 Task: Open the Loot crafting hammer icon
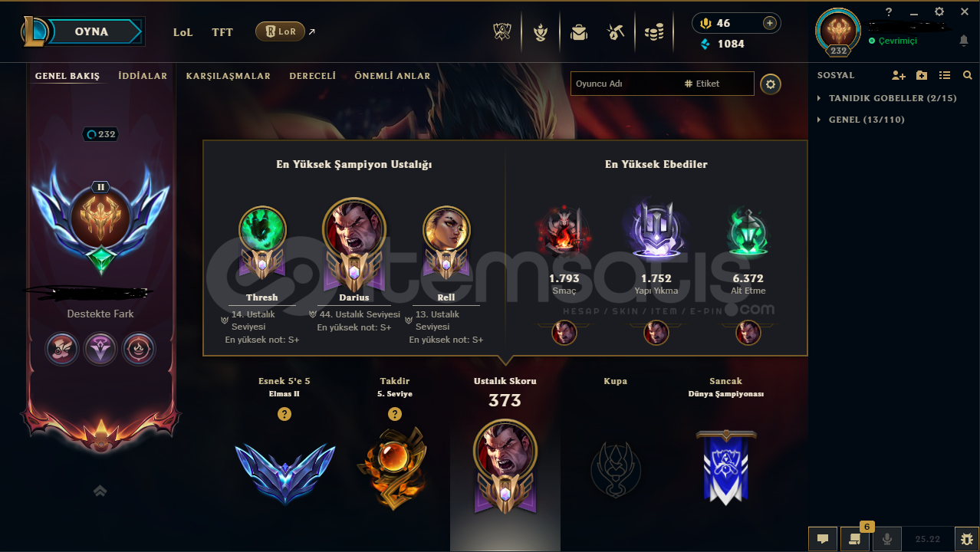click(x=616, y=32)
